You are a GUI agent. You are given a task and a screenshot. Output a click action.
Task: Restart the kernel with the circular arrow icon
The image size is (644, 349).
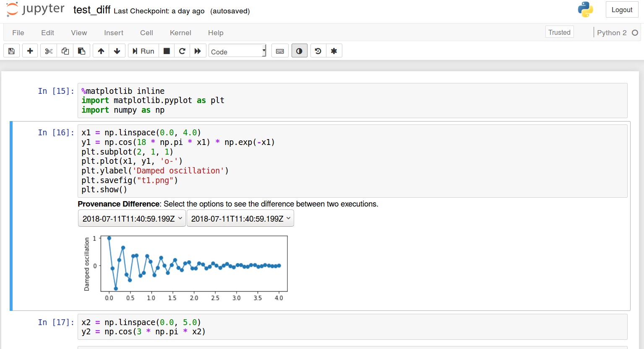click(182, 51)
